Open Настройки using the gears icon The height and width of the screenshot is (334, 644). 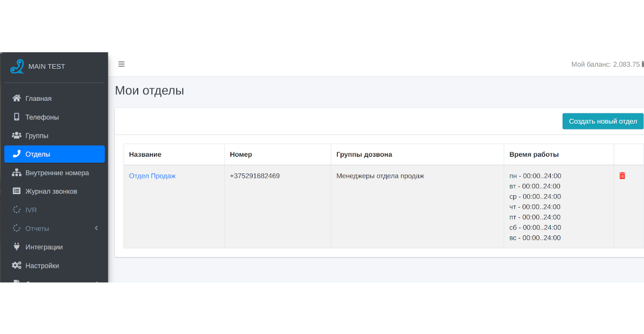click(16, 265)
